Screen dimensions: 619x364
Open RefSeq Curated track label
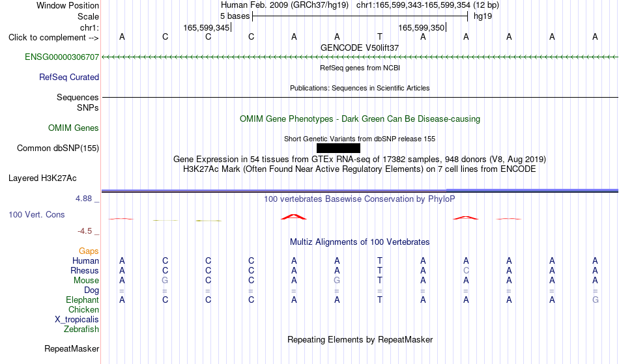pos(69,77)
